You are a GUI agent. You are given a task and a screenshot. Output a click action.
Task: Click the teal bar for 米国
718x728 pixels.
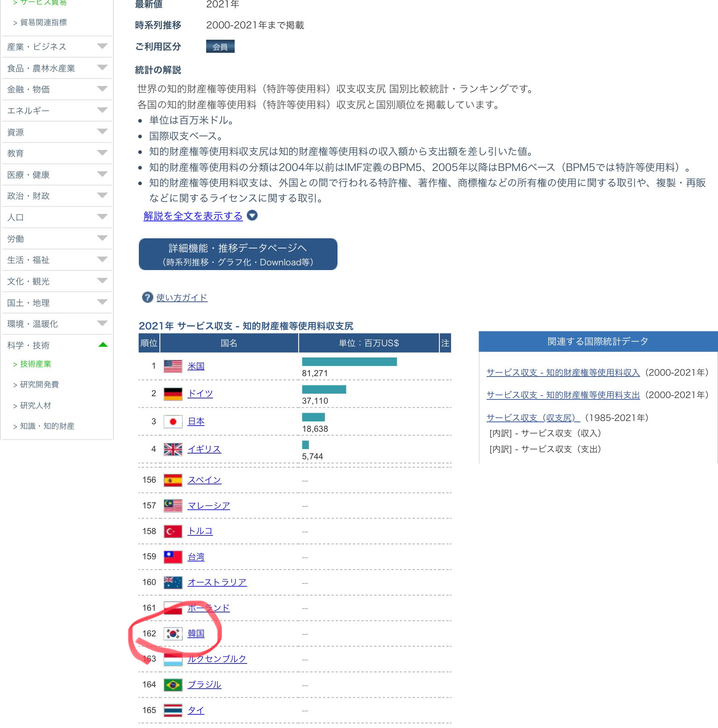[x=349, y=362]
